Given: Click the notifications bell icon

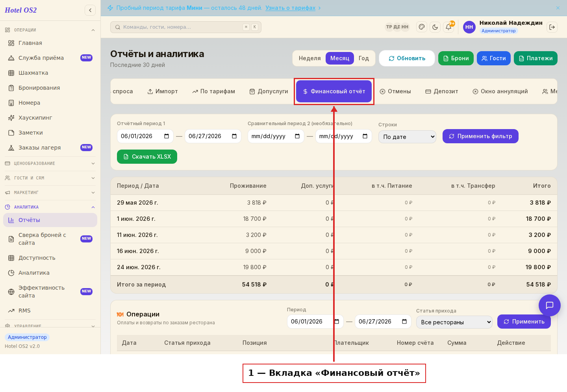Looking at the screenshot, I should [448, 27].
